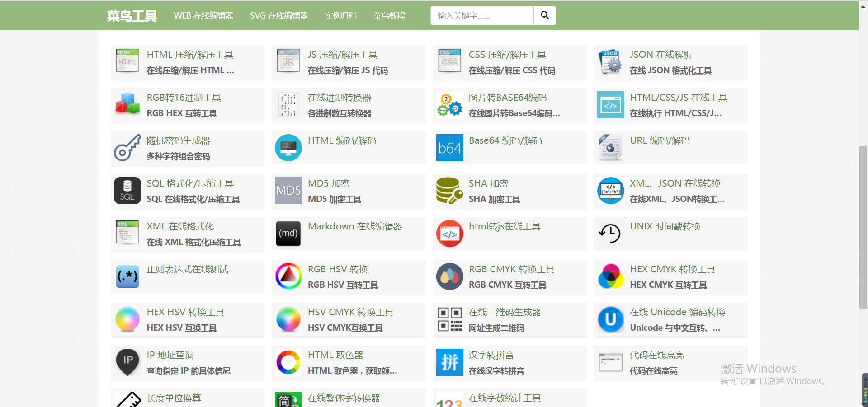Image resolution: width=868 pixels, height=407 pixels.
Task: Click '在线 XML 格式化压缩工具' description text
Action: click(x=193, y=242)
